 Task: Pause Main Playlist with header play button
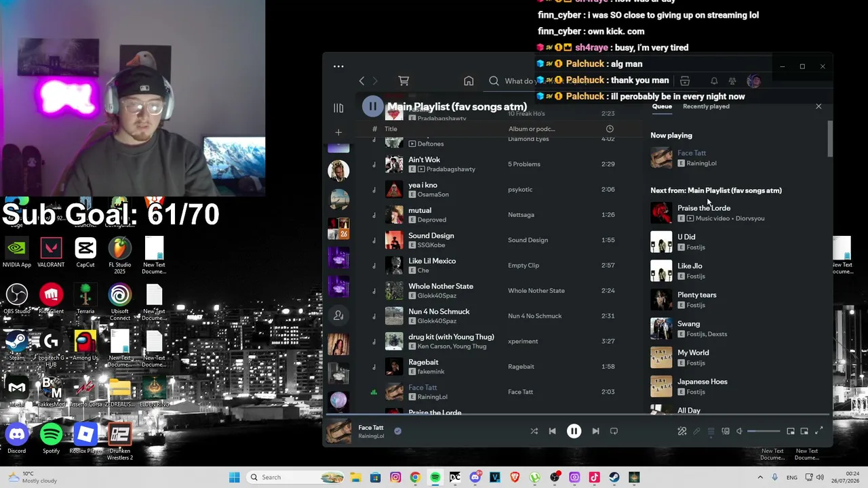point(372,106)
